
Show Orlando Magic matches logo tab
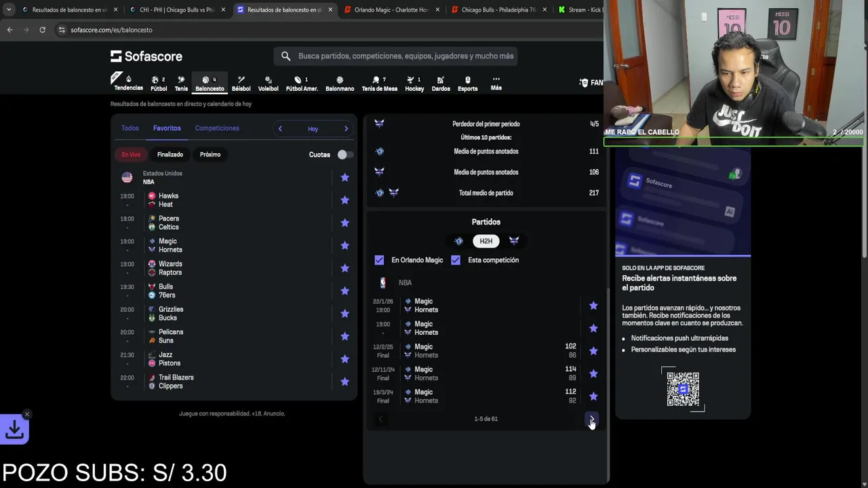(458, 241)
